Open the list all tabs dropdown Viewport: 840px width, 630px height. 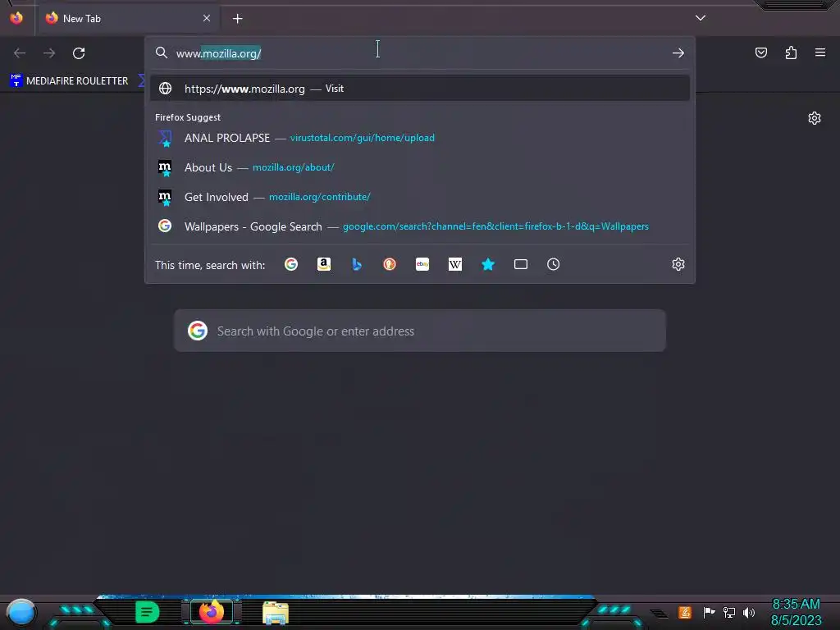701,18
